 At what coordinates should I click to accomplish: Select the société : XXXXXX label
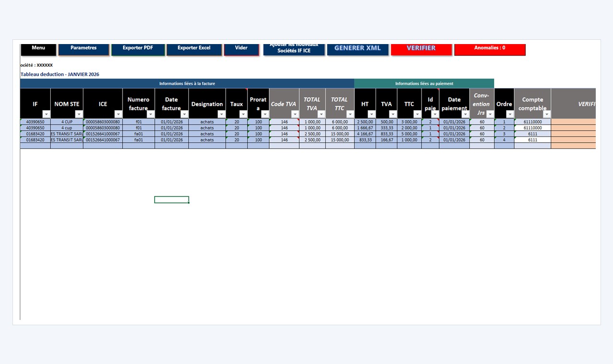click(x=36, y=65)
